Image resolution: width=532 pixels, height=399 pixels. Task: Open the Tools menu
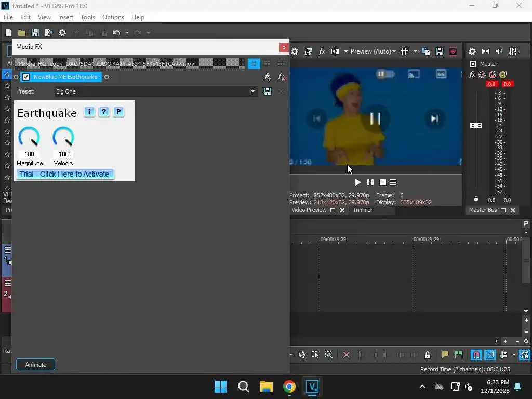88,17
